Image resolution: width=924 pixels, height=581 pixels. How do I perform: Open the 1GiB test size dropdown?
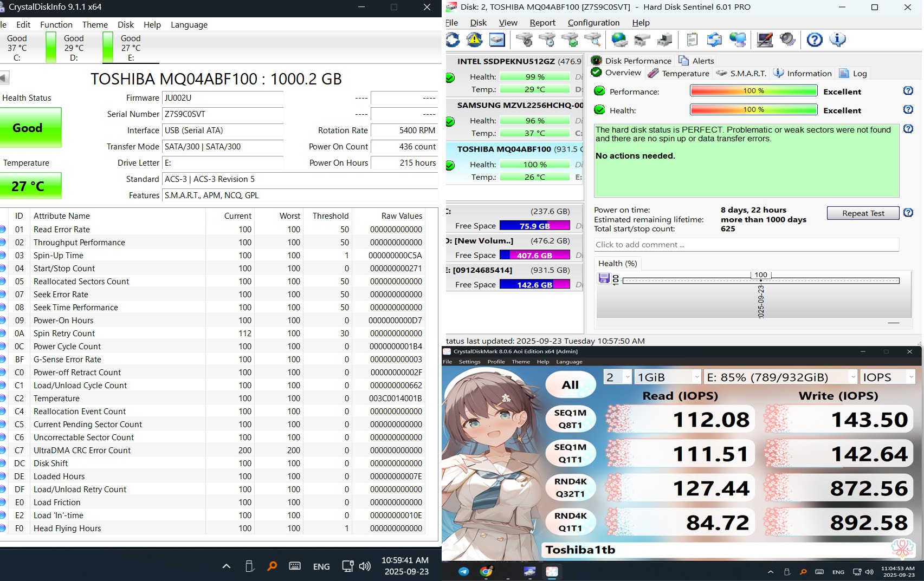pyautogui.click(x=669, y=377)
